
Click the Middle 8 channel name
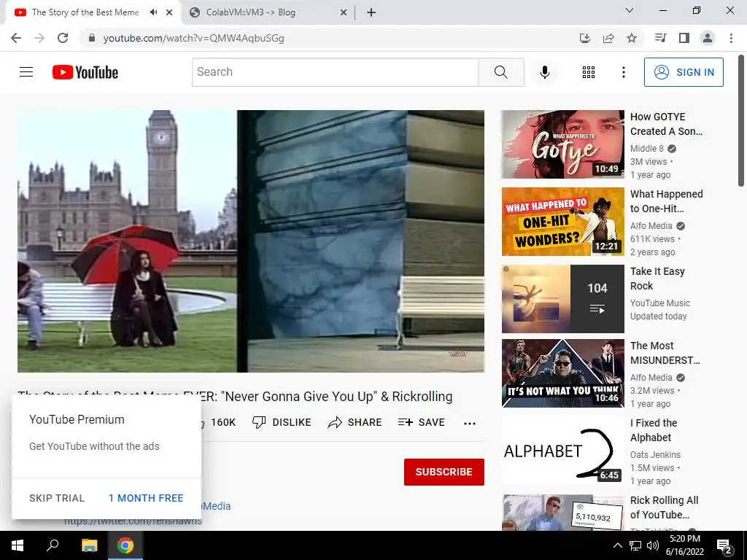tap(646, 149)
